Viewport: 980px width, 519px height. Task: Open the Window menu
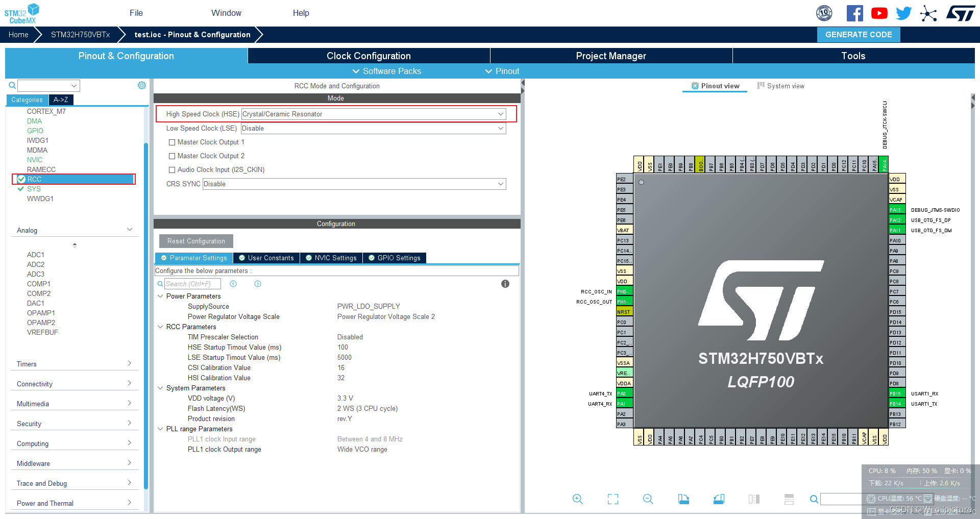coord(227,13)
